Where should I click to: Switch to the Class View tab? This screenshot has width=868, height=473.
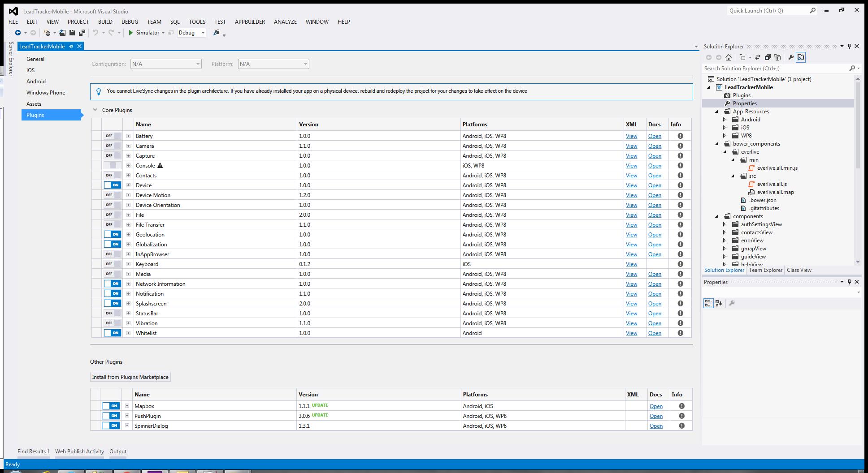click(799, 270)
